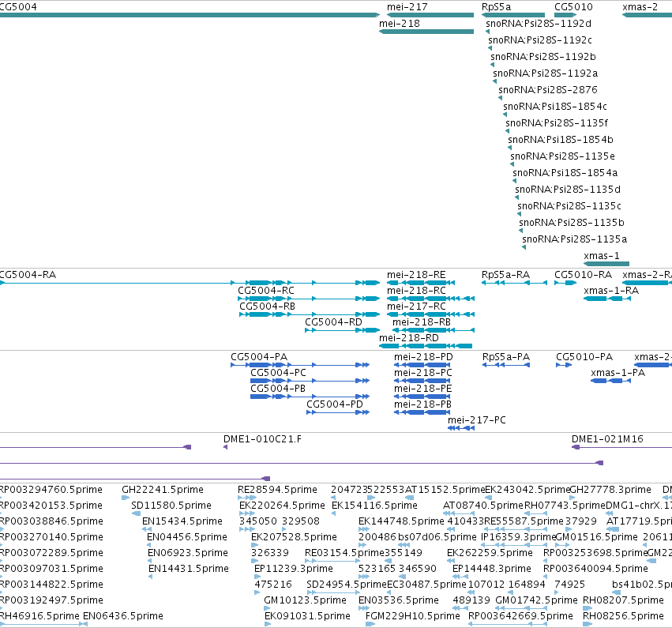
Task: Click snoRNA:Psi28S-1135f label
Action: coord(557,123)
